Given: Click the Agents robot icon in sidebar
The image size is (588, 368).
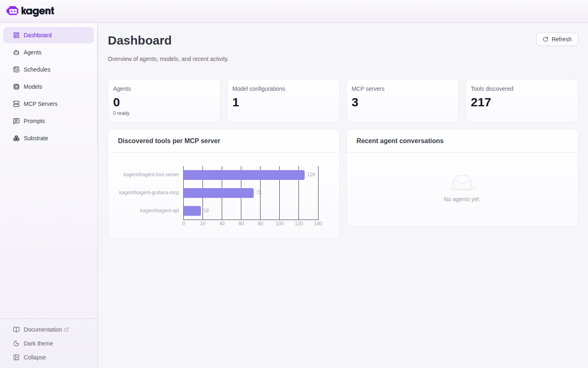Looking at the screenshot, I should [x=16, y=52].
